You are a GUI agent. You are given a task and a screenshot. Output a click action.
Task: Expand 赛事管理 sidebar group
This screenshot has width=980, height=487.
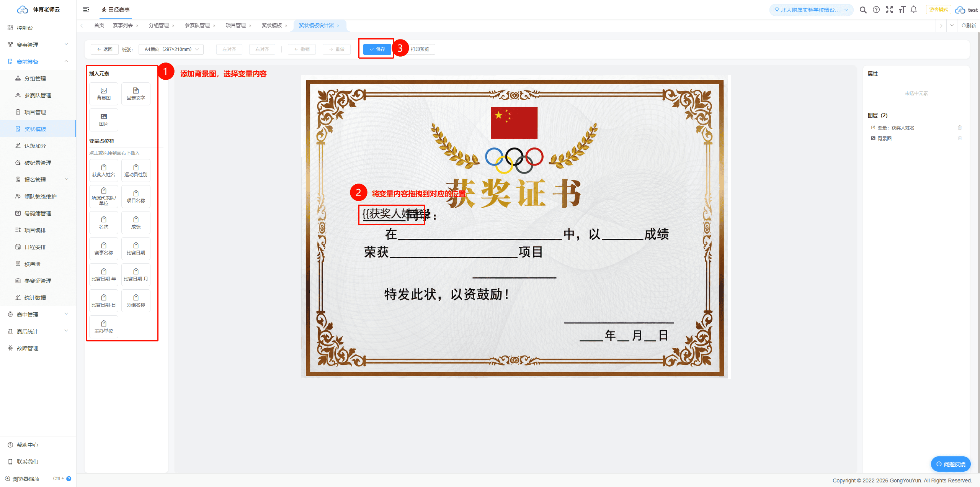coord(38,45)
